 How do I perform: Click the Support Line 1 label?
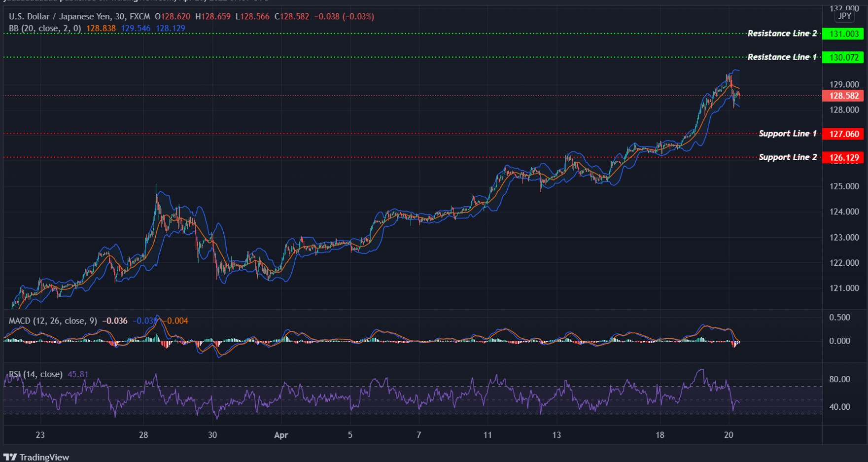[x=787, y=133]
